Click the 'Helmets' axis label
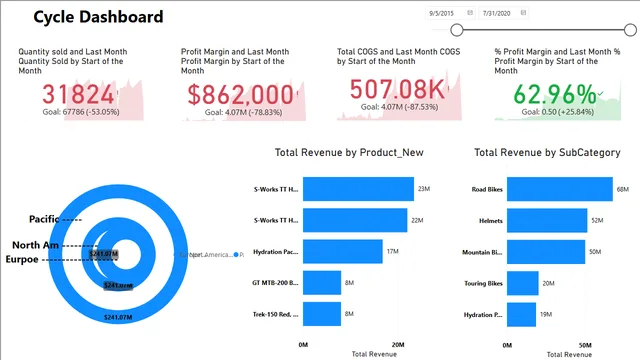Screen dimensions: 640x360 (x=491, y=221)
